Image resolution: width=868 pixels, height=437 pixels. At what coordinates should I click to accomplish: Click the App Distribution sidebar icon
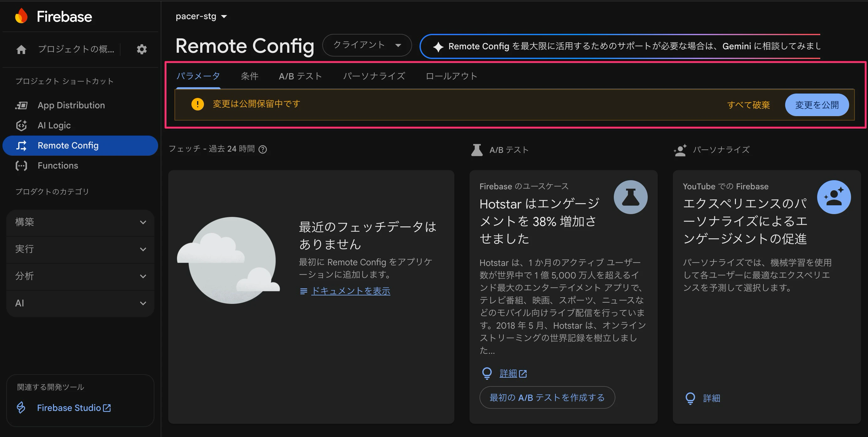point(21,105)
